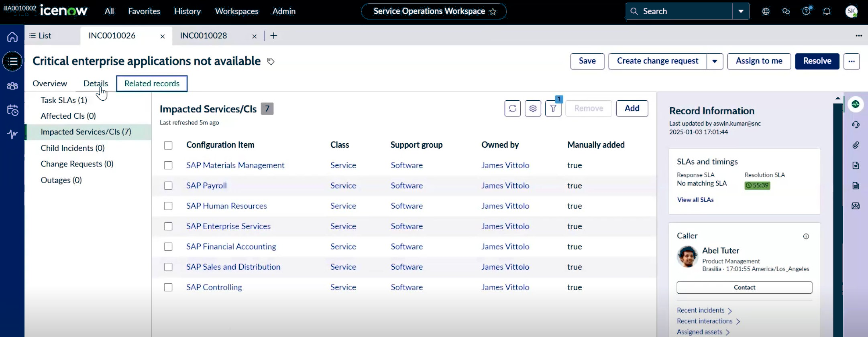This screenshot has width=868, height=337.
Task: Switch to the INC0010028 tab
Action: [x=204, y=36]
